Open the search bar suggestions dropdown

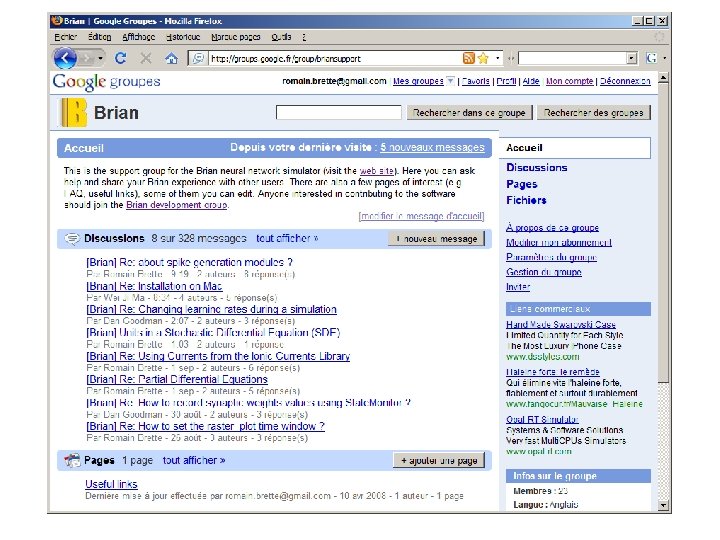tap(632, 58)
